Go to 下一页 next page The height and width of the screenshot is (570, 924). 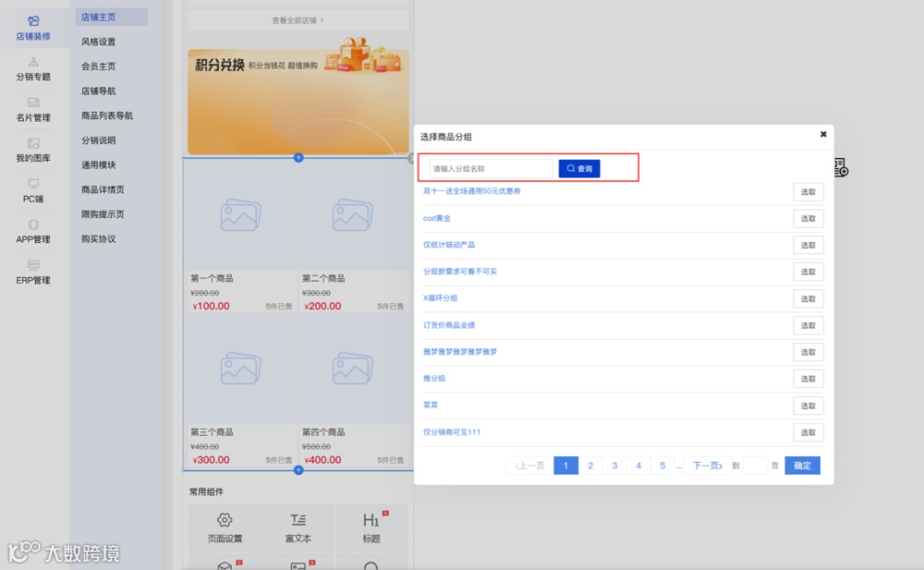click(x=708, y=466)
